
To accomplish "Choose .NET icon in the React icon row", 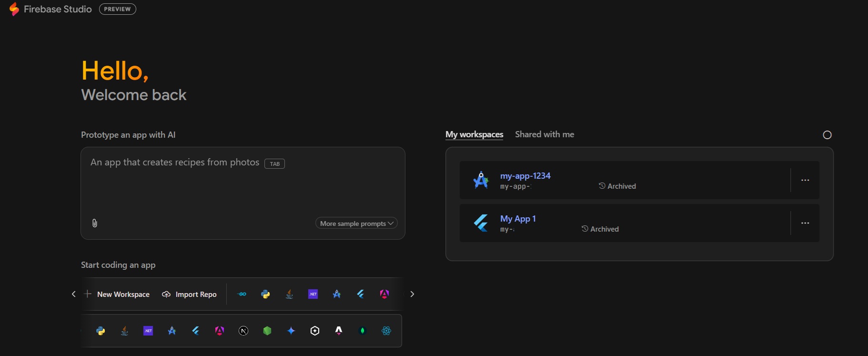I will pyautogui.click(x=148, y=331).
